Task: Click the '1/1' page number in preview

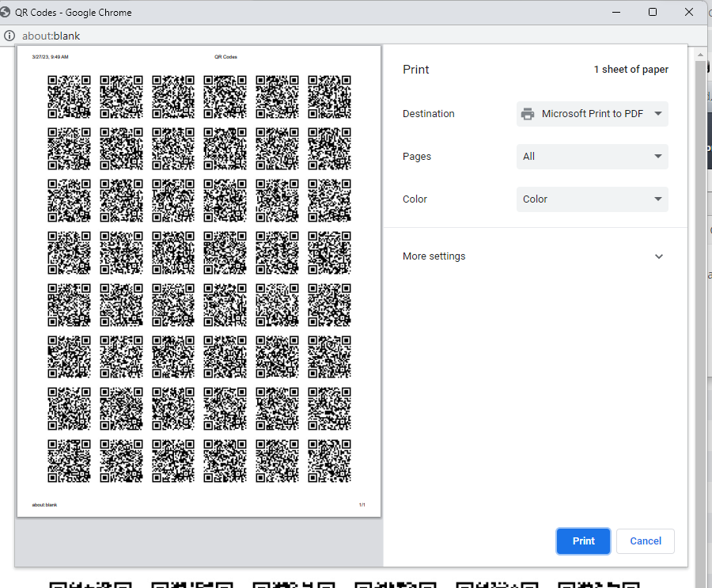Action: (362, 505)
